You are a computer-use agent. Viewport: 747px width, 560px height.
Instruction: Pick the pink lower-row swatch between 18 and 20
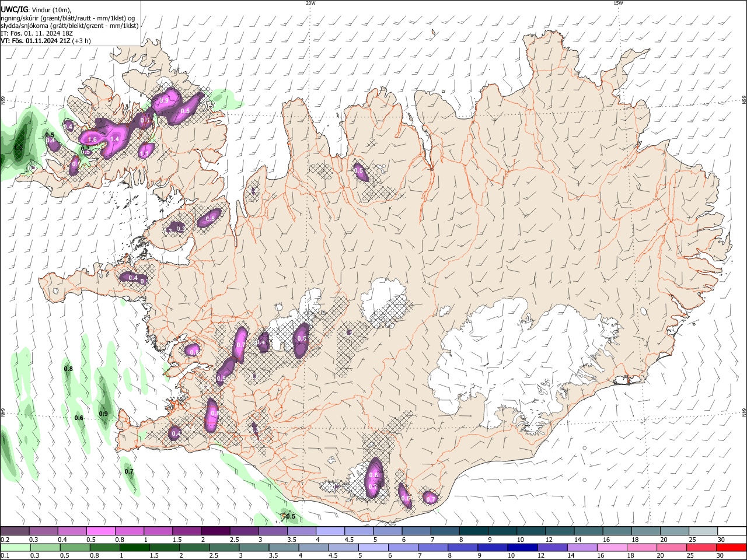coord(642,547)
